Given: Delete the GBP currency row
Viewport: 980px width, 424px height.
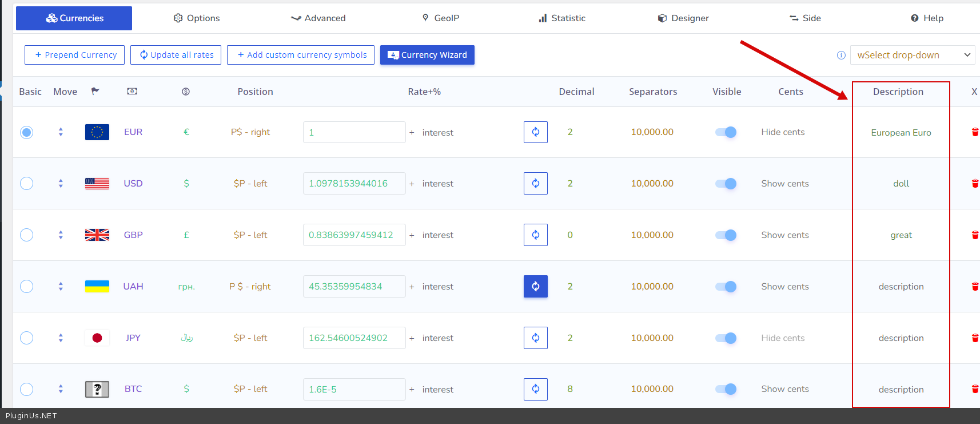Looking at the screenshot, I should [975, 235].
